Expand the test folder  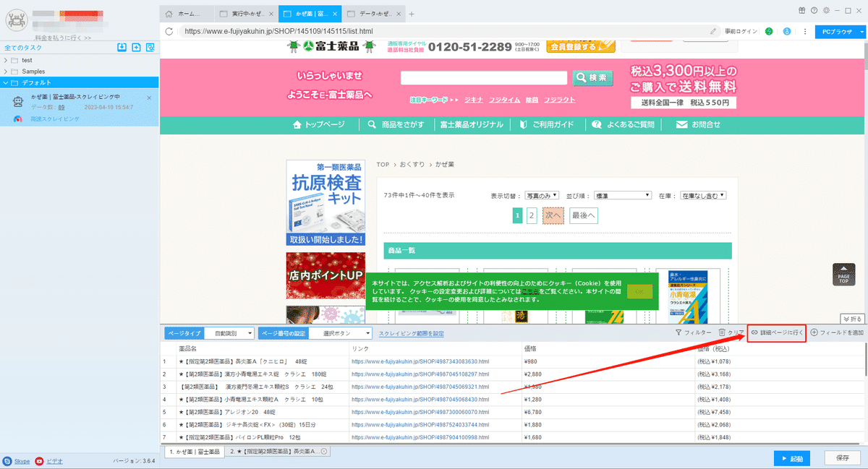coord(6,60)
